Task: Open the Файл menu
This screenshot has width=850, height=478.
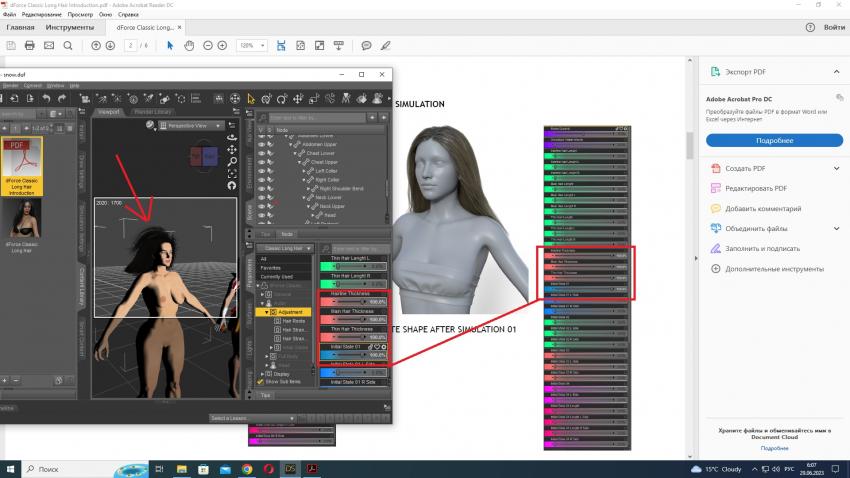Action: pyautogui.click(x=9, y=15)
